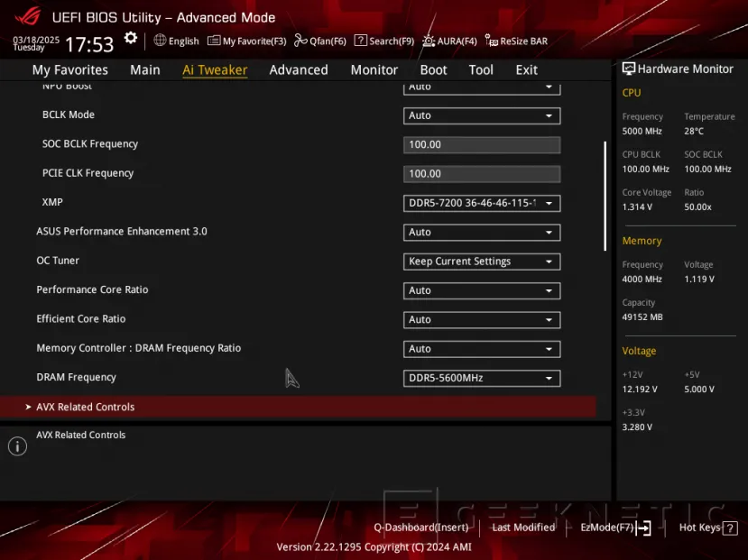This screenshot has height=560, width=748.
Task: Open Efficient Core Ratio dropdown
Action: [482, 320]
